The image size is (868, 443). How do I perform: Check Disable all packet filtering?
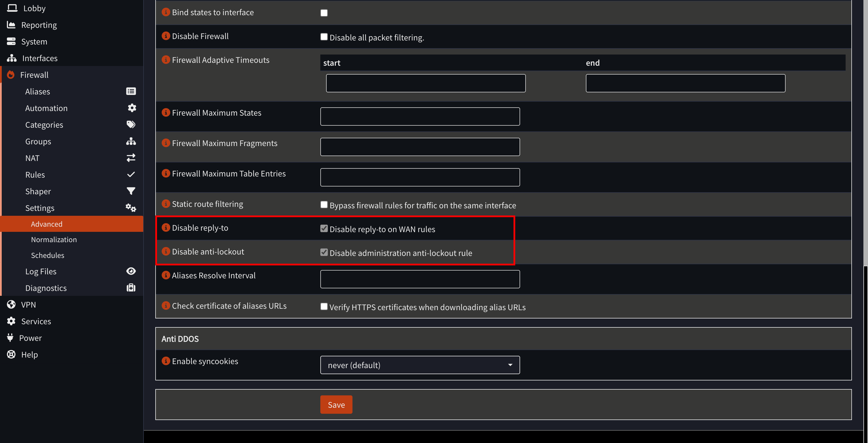click(x=324, y=37)
